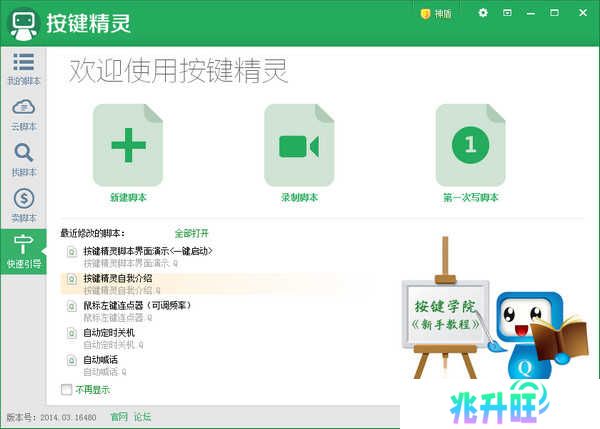Open script 自动定时关机

(x=109, y=333)
